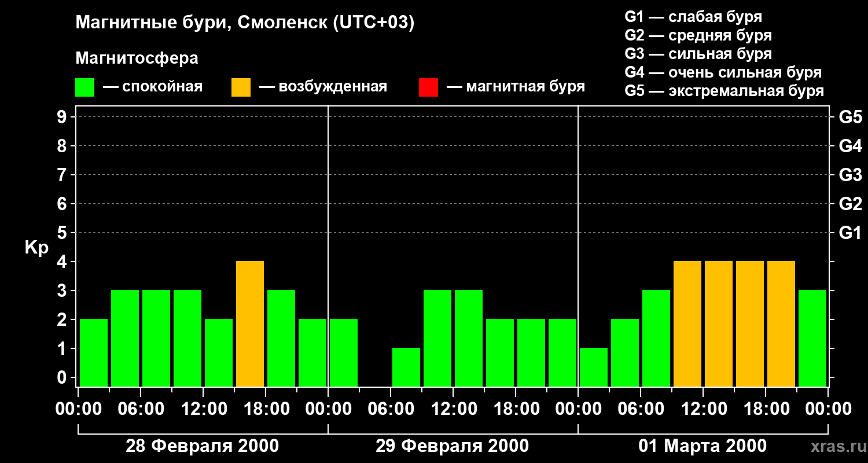This screenshot has height=463, width=868.
Task: Click the '06:00' time label under 29 Февраля
Action: tap(391, 409)
